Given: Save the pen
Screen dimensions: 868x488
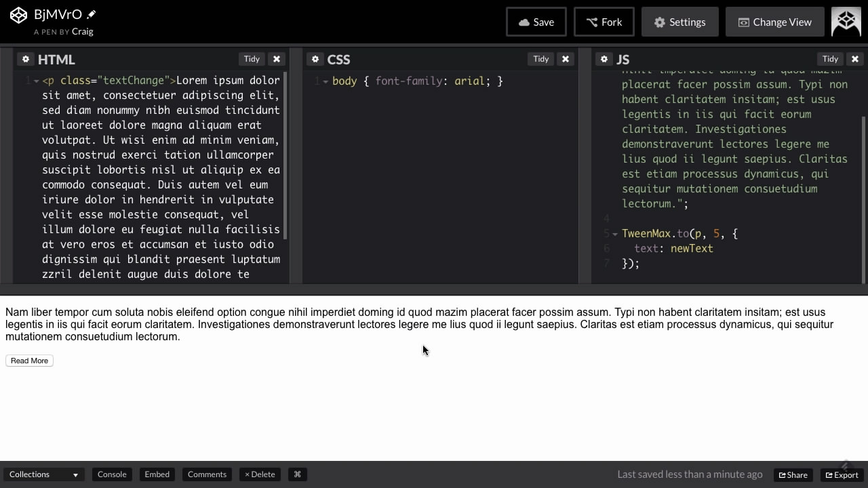Looking at the screenshot, I should point(536,22).
